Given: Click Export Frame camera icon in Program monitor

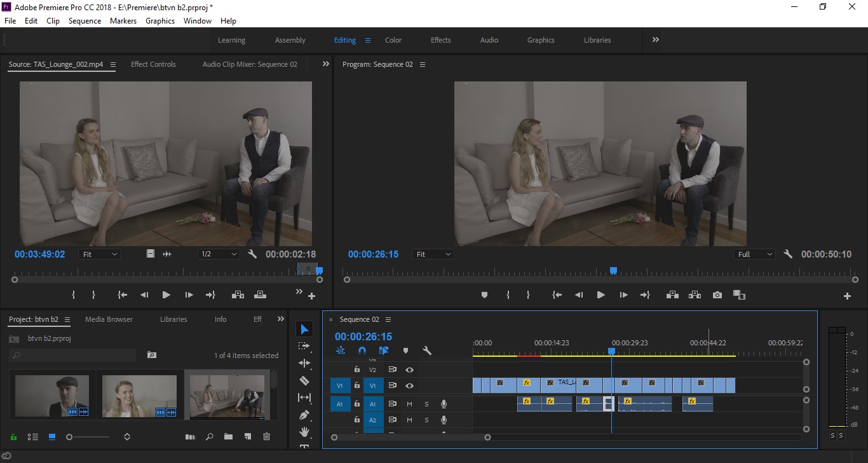Looking at the screenshot, I should 717,295.
